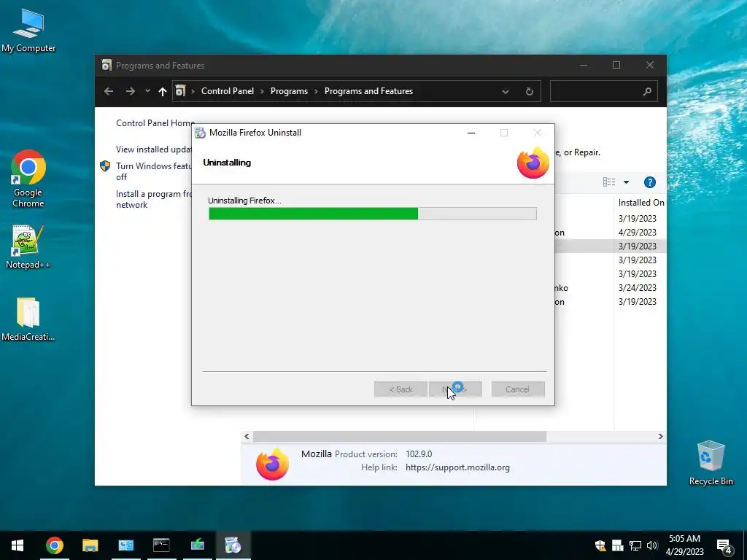Click the Next button in uninstaller
This screenshot has height=560, width=747.
(455, 389)
